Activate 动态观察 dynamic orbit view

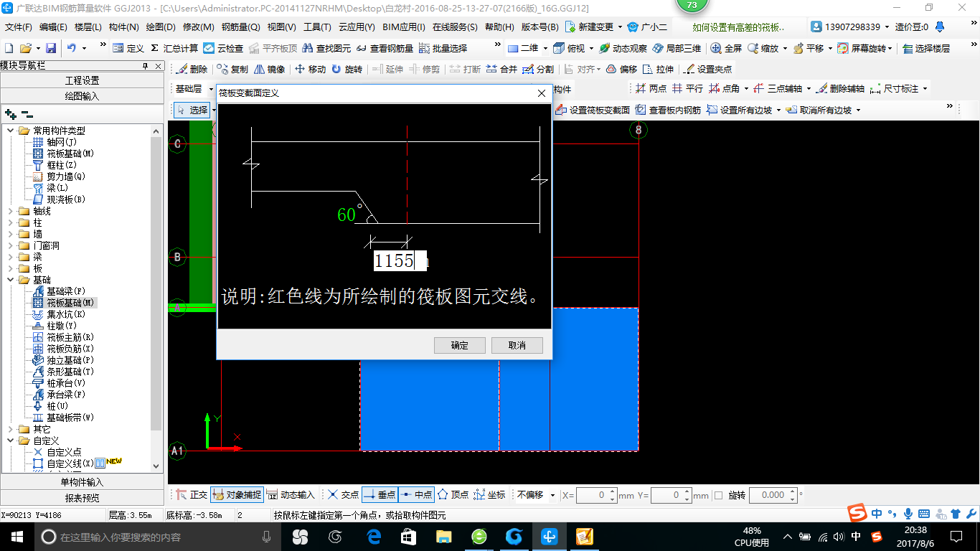pos(623,48)
